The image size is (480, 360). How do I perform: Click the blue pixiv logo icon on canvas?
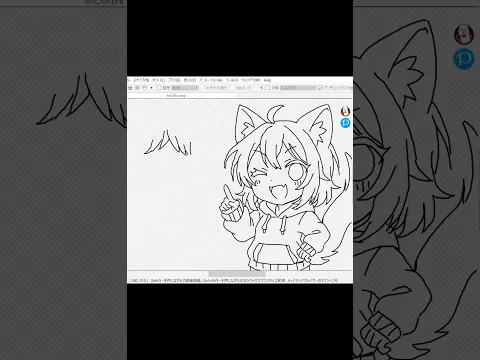[x=346, y=123]
